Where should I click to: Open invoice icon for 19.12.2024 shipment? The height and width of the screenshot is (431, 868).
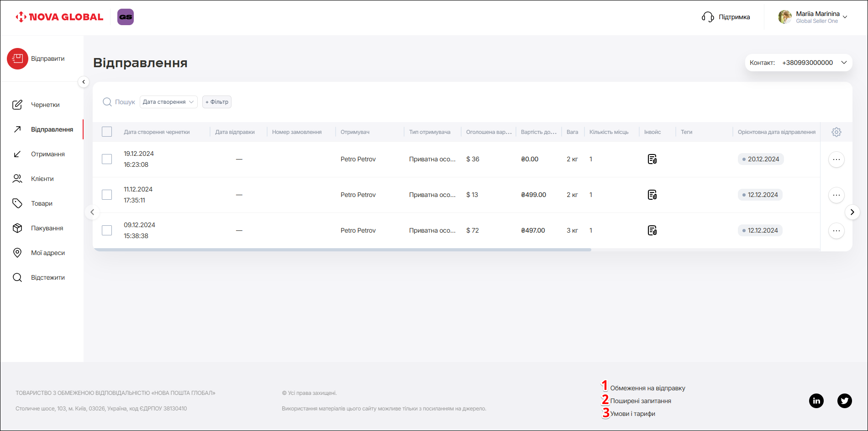tap(652, 159)
